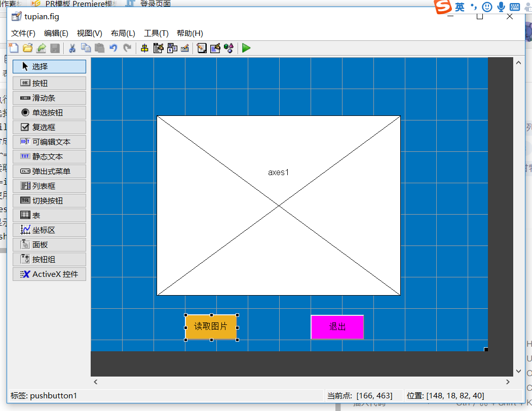
Task: Click the Save figure disk icon
Action: [55, 48]
